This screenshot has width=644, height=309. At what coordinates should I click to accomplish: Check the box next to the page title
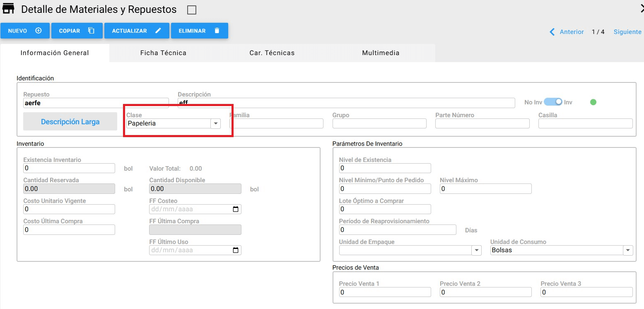pyautogui.click(x=192, y=10)
